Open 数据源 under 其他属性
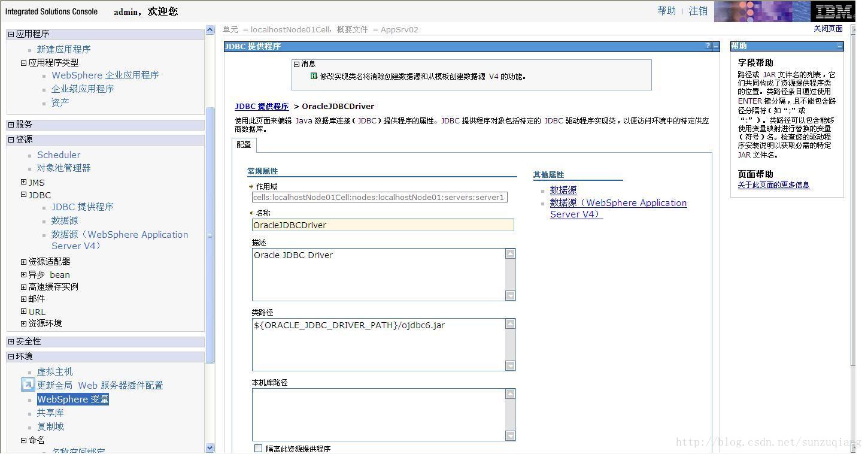The height and width of the screenshot is (454, 868). pos(563,190)
